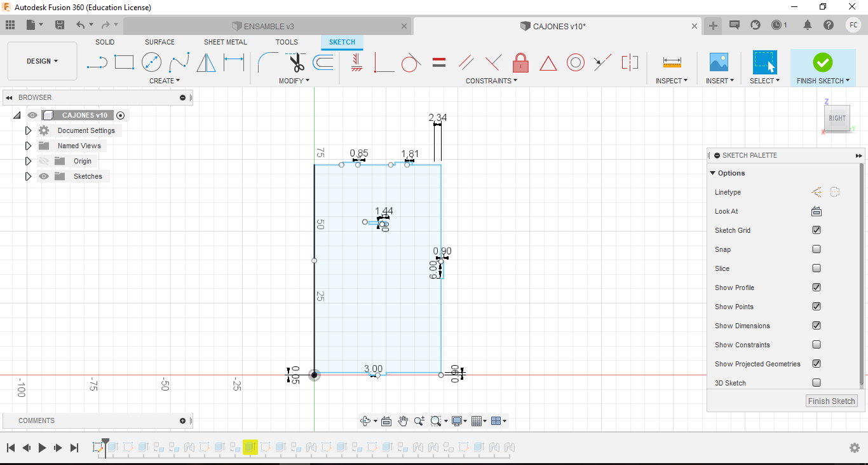868x465 pixels.
Task: Apply the Parallel constraint
Action: click(x=466, y=62)
